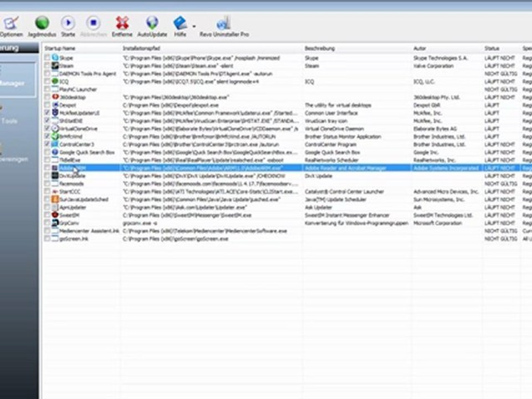Click the gpconv.exe installation path cell
The image size is (532, 399).
pos(140,223)
